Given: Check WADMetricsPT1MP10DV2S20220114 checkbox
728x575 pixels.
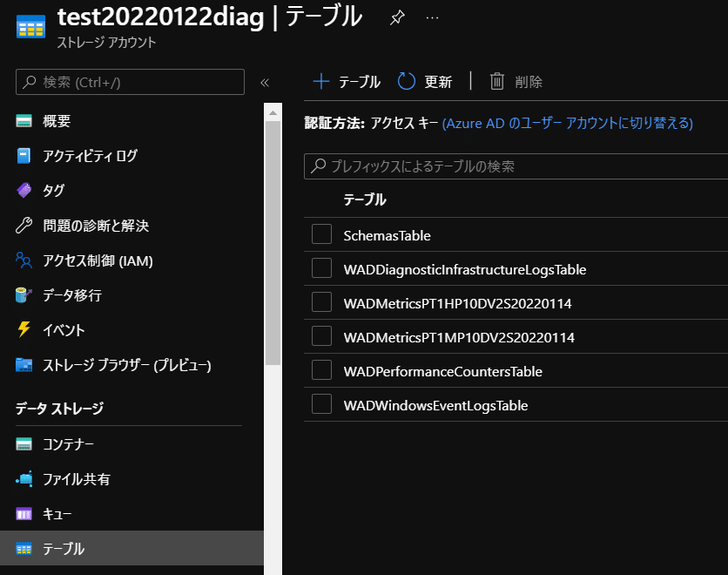Looking at the screenshot, I should point(321,335).
